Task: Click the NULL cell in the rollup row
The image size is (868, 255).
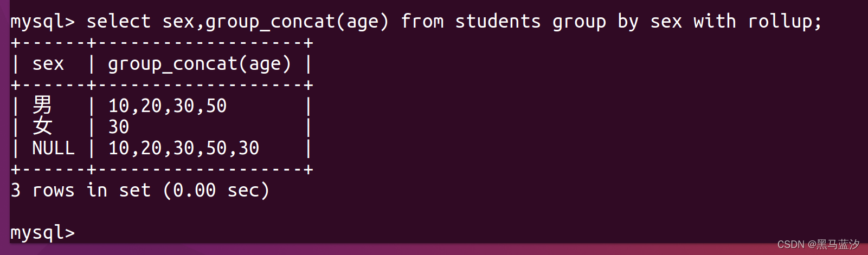Action: [54, 148]
